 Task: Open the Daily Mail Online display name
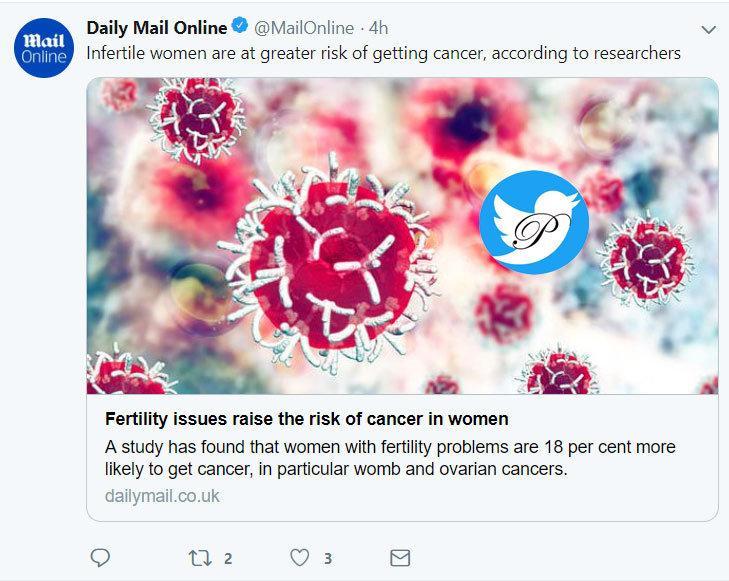(x=157, y=28)
